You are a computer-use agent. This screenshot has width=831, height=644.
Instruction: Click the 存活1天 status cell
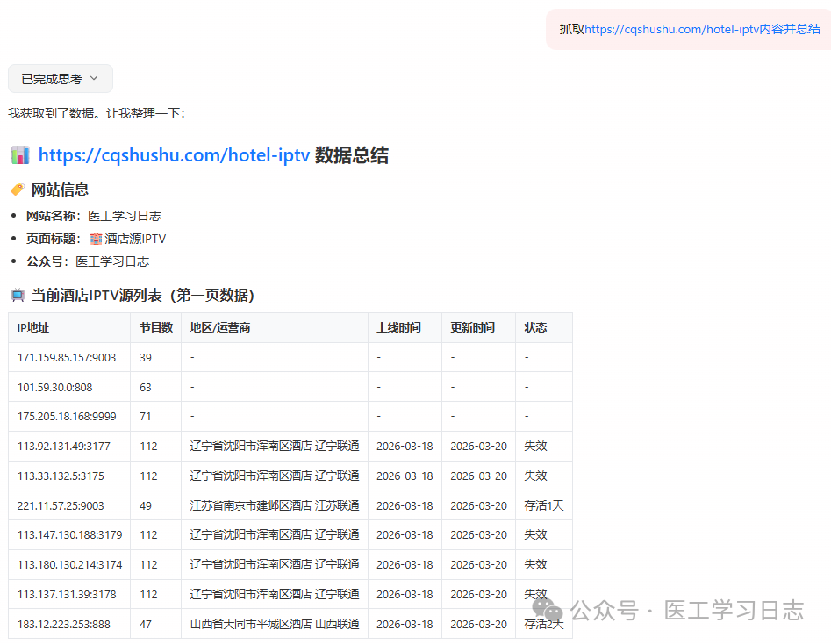[x=544, y=505]
